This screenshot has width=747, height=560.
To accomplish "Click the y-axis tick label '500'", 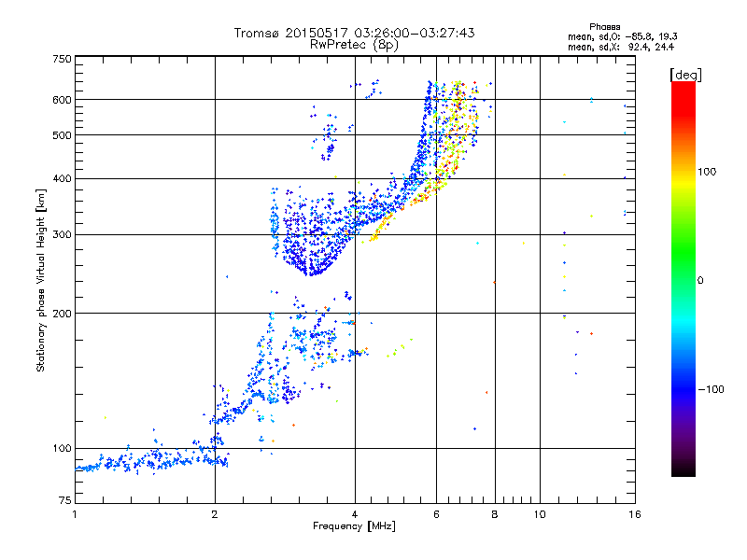I will point(62,135).
